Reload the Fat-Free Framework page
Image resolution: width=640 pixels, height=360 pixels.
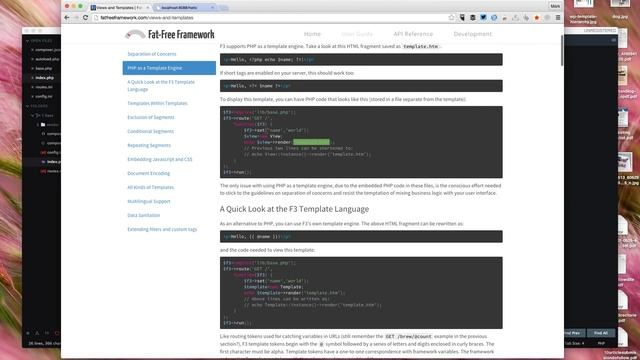[x=85, y=18]
